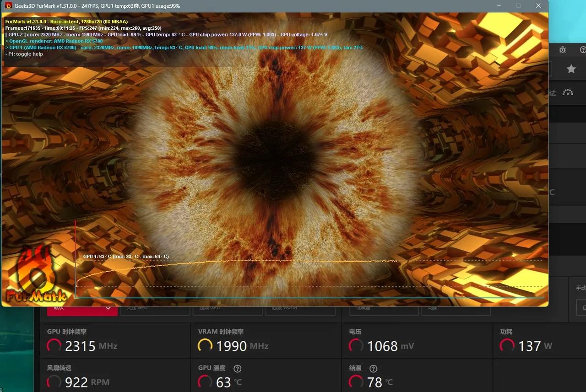Viewport: 586px width, 392px height.
Task: Click the gauge beside 137 W
Action: 507,345
